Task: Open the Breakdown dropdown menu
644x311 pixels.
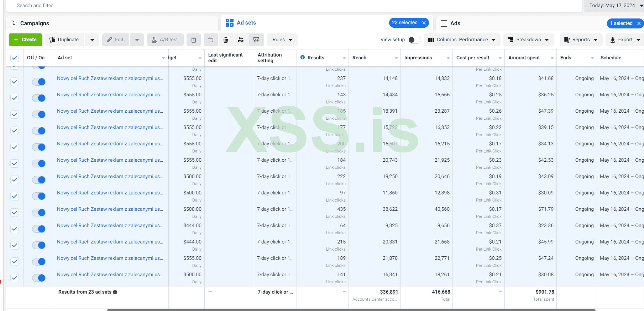Action: click(528, 40)
